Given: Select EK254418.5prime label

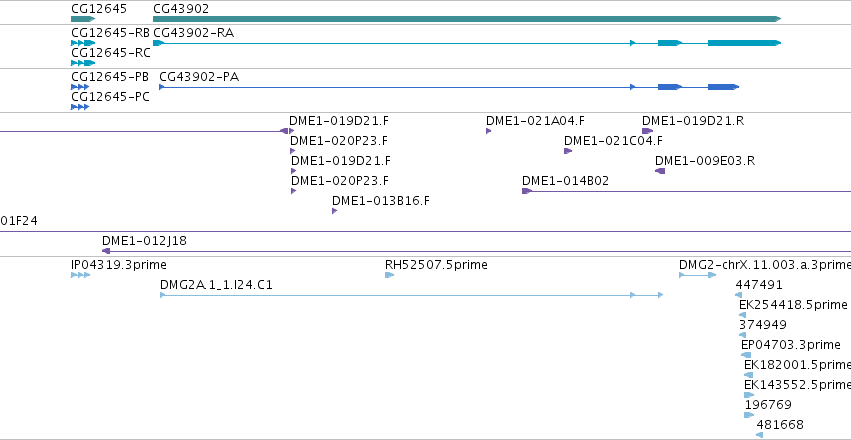Looking at the screenshot, I should [793, 304].
